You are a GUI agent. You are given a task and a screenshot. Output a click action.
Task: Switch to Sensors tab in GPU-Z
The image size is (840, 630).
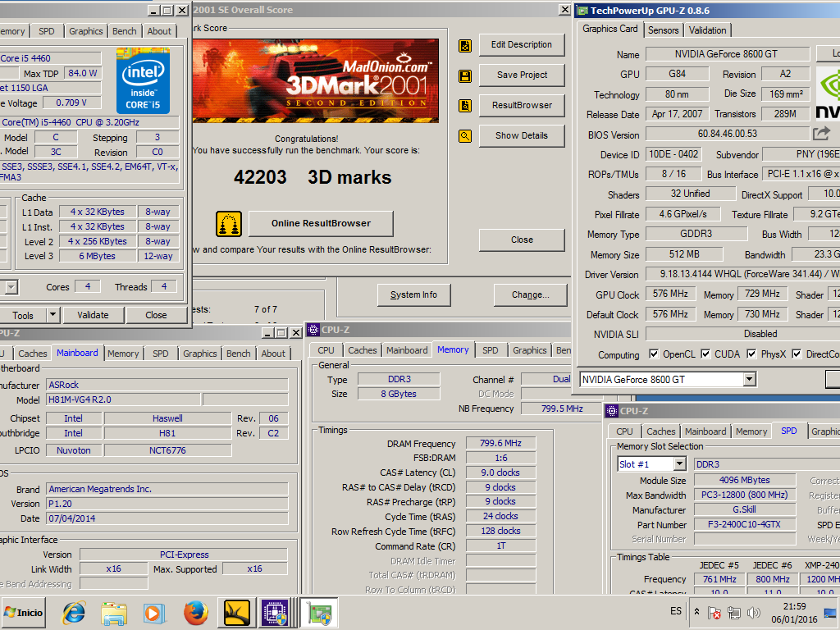[x=663, y=30]
